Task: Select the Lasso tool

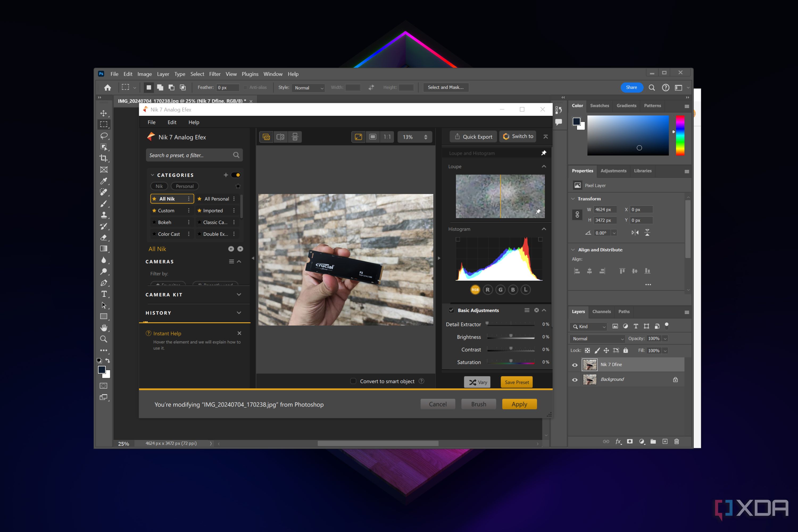Action: pyautogui.click(x=103, y=136)
